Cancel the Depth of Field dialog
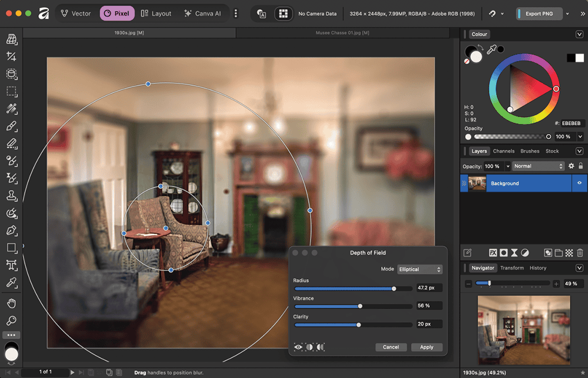Viewport: 588px width, 378px height. (x=390, y=347)
